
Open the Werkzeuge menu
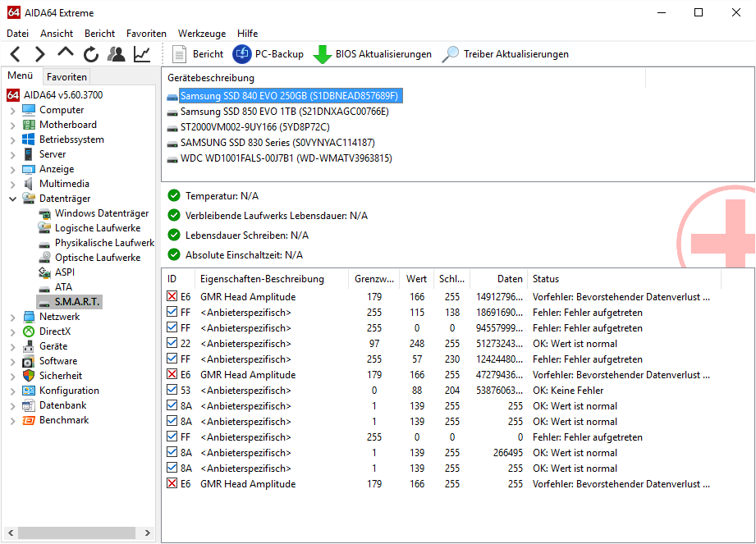click(x=202, y=34)
